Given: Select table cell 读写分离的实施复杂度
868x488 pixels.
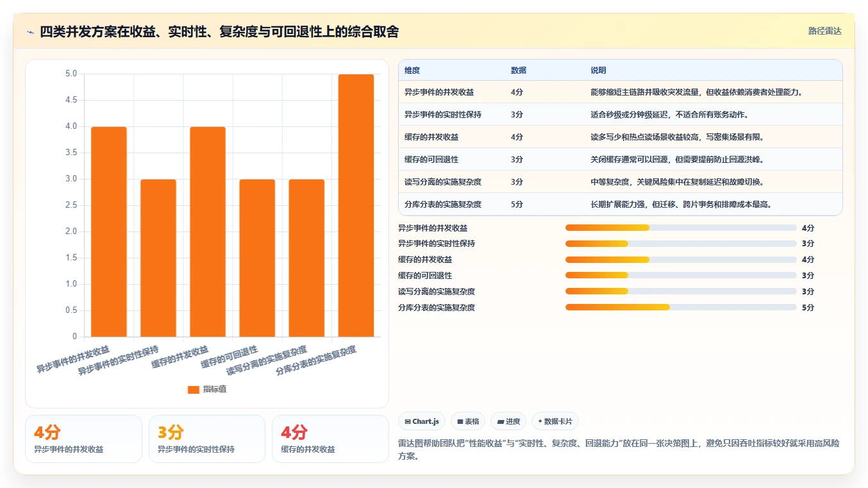Looking at the screenshot, I should click(443, 182).
